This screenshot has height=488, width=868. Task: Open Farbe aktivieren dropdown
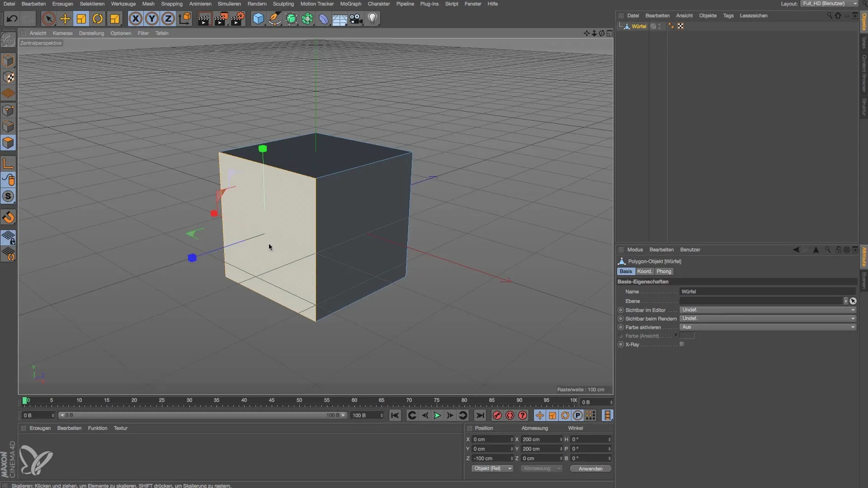click(768, 327)
